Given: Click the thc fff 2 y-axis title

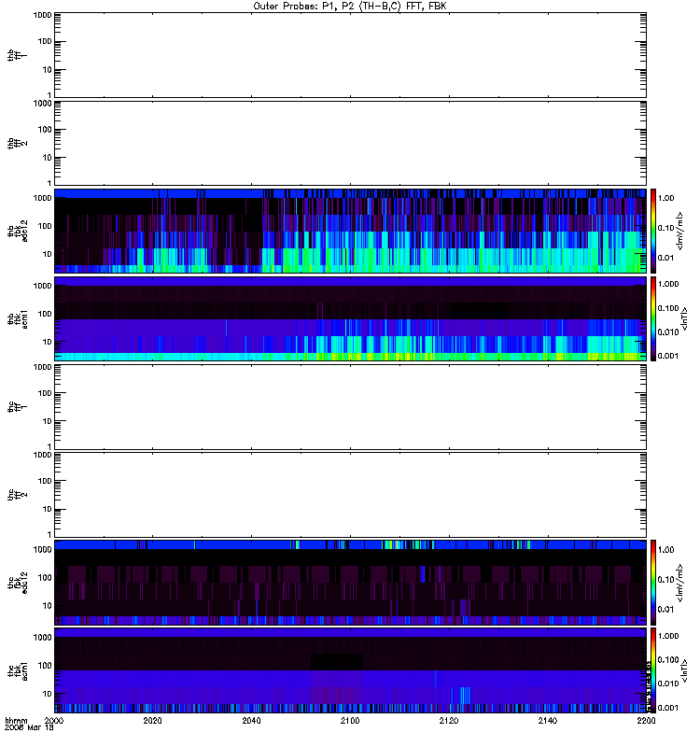Looking at the screenshot, I should point(18,495).
